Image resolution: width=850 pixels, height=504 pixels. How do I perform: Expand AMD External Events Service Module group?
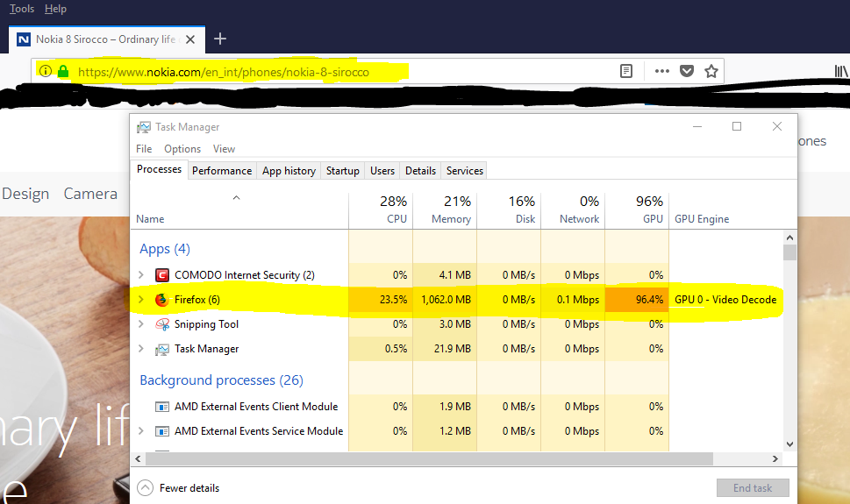point(141,431)
